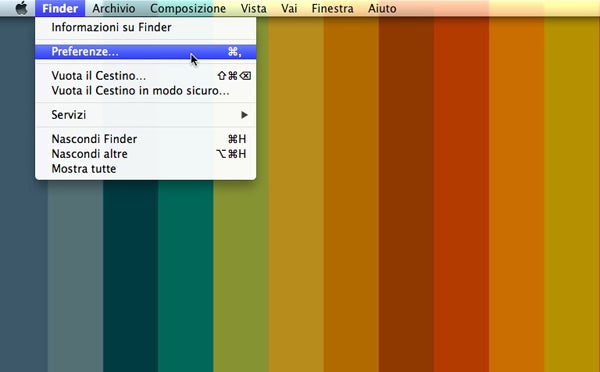Choose Informazioni su Finder

[x=145, y=28]
